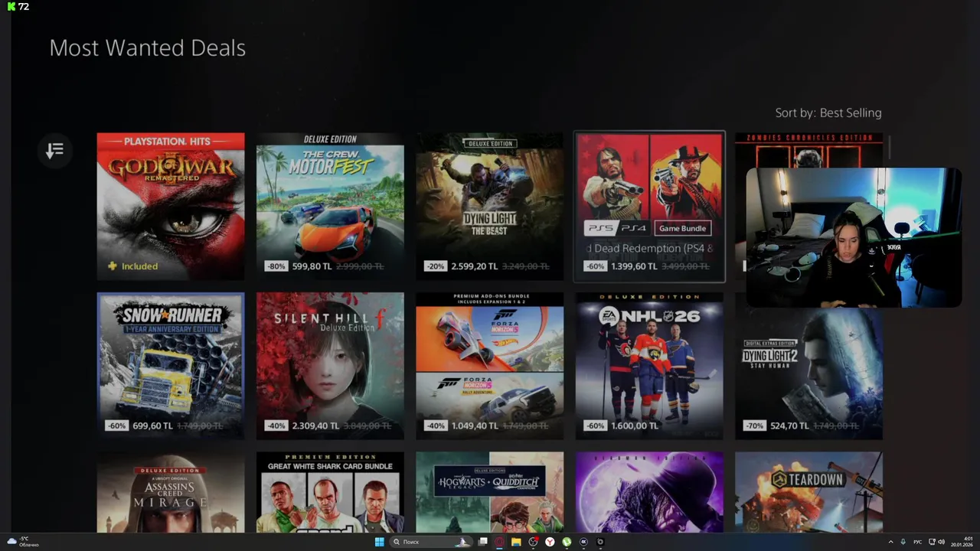Click 524,70 TL Dying Light 2 price

click(x=790, y=425)
